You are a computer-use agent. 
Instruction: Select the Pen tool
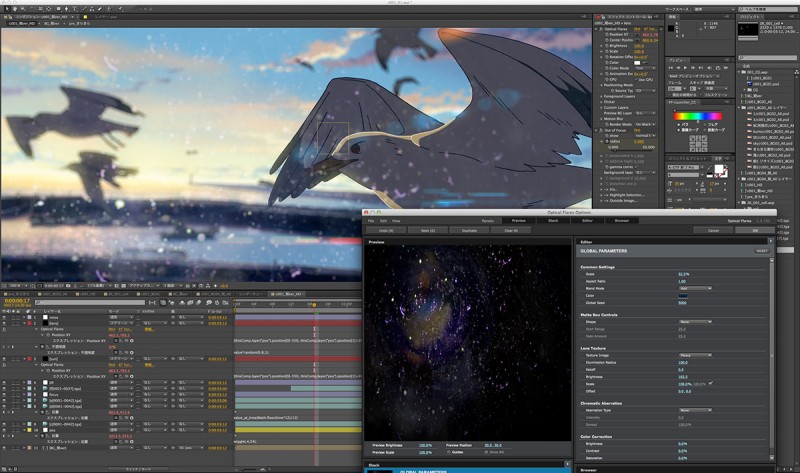click(x=67, y=9)
